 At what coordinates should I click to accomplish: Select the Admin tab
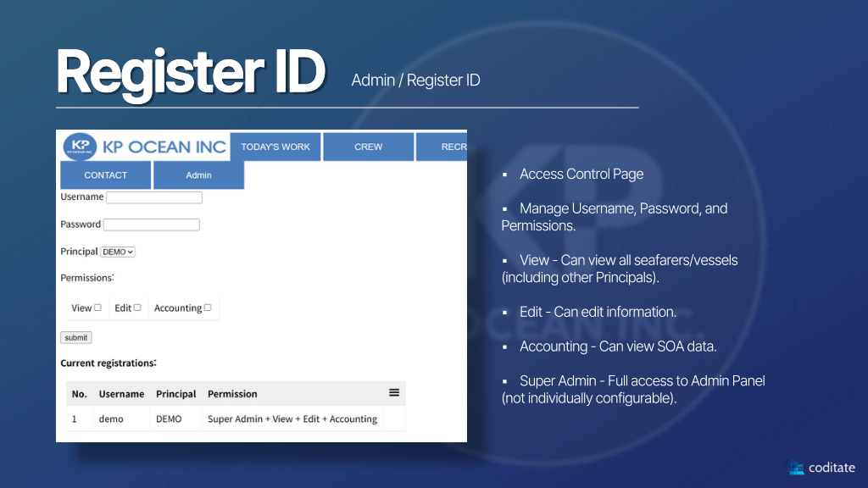pyautogui.click(x=198, y=175)
